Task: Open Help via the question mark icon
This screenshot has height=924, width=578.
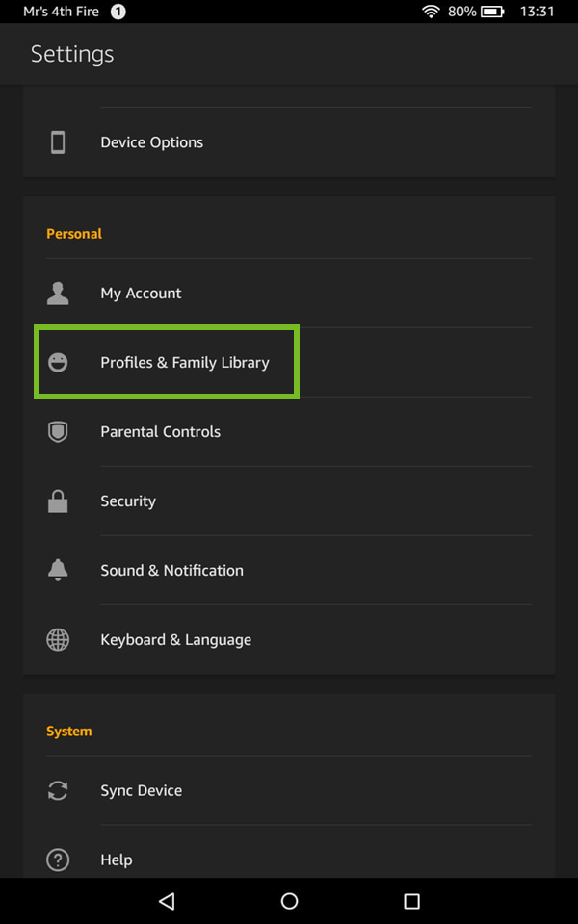Action: coord(58,860)
